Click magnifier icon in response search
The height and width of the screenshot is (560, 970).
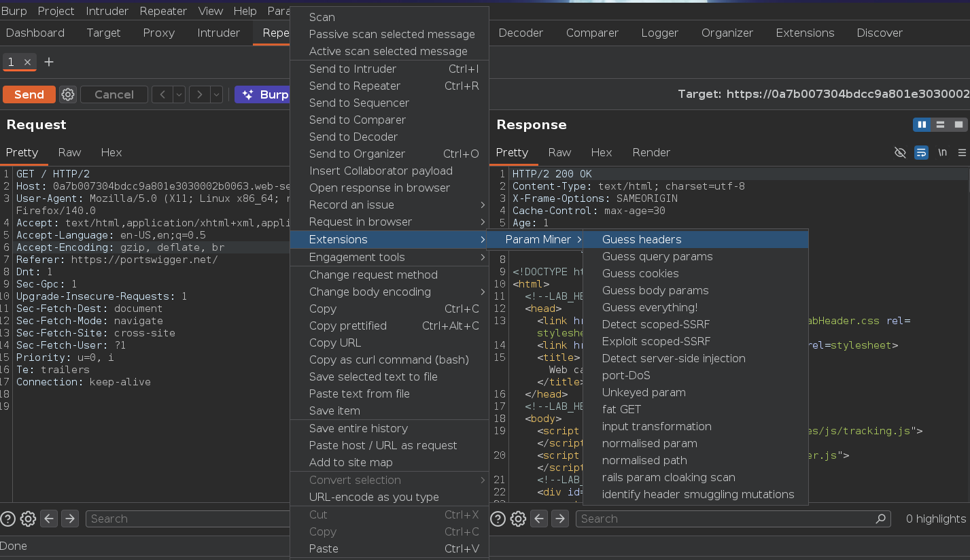(881, 519)
